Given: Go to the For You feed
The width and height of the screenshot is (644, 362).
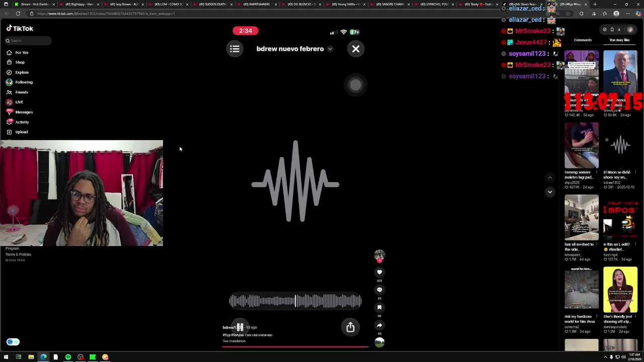Looking at the screenshot, I should pyautogui.click(x=18, y=52).
